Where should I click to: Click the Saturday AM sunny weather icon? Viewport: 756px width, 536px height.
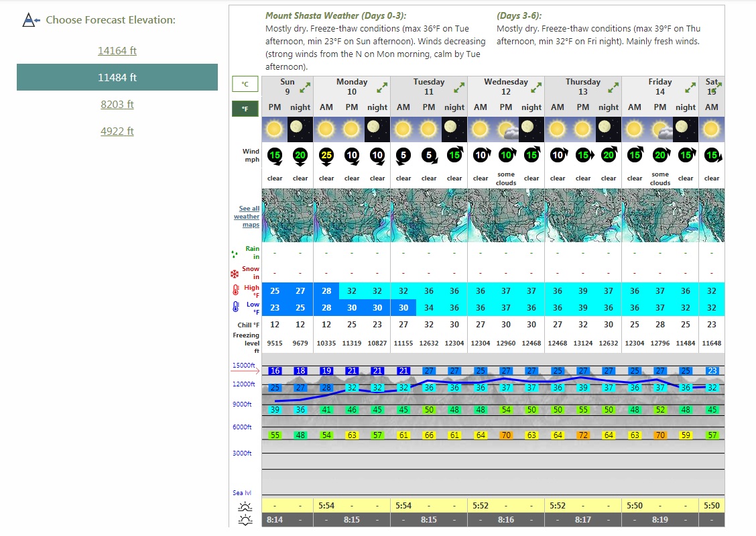[712, 129]
